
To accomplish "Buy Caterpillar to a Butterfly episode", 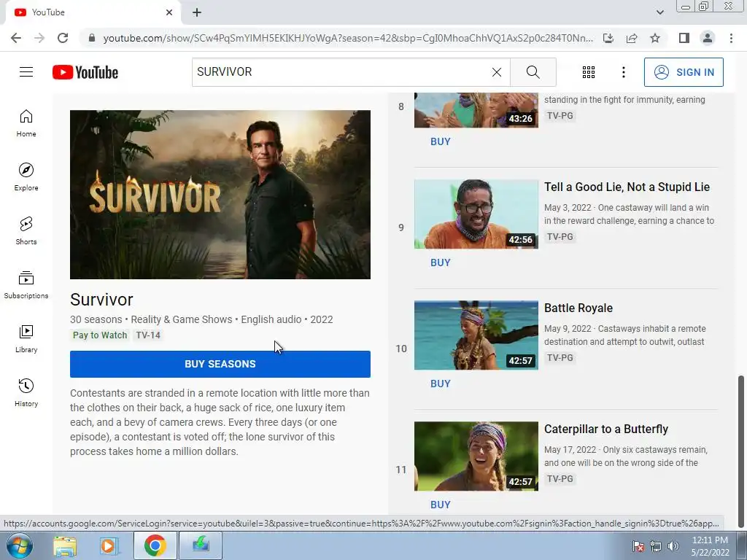I will click(440, 505).
